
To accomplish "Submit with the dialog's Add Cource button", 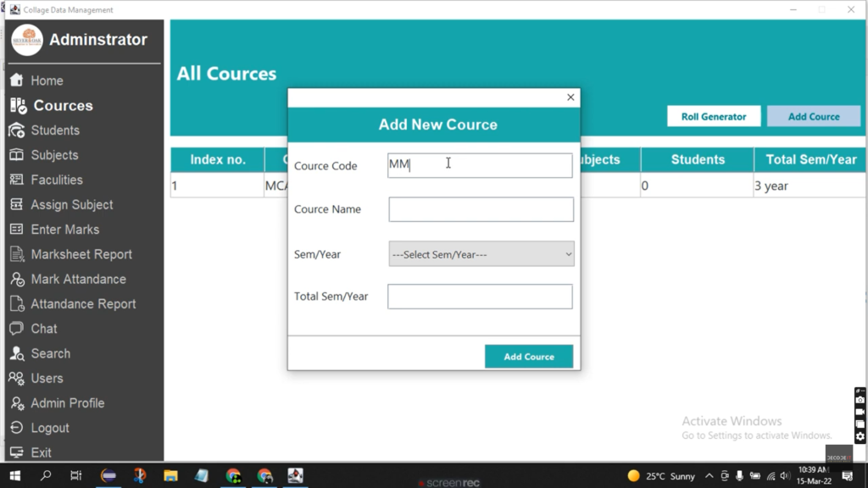I will (529, 357).
